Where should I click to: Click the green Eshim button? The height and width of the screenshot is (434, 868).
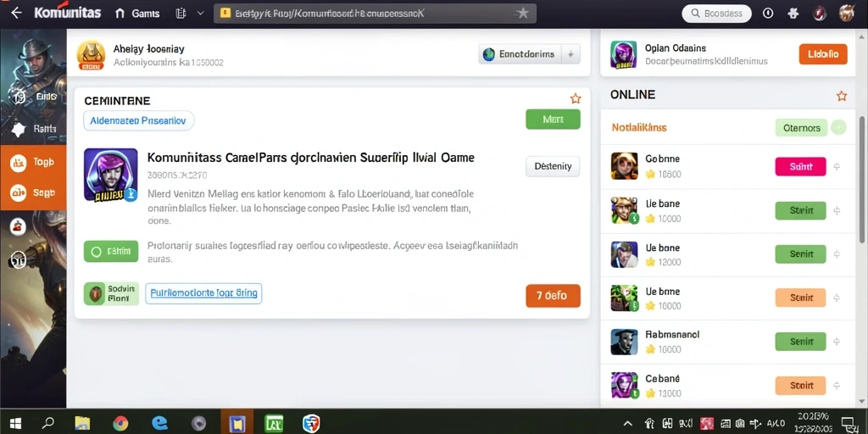pos(111,251)
